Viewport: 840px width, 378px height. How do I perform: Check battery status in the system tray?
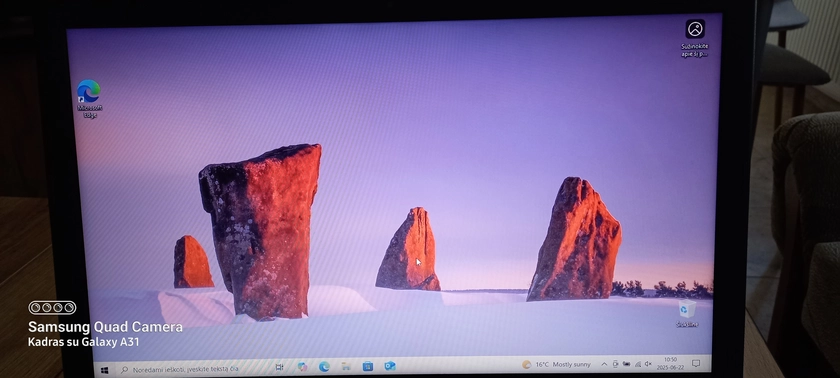coord(626,364)
